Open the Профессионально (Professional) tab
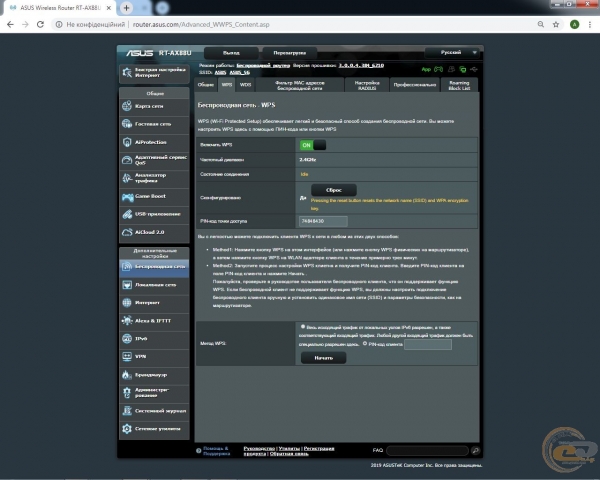 point(415,85)
